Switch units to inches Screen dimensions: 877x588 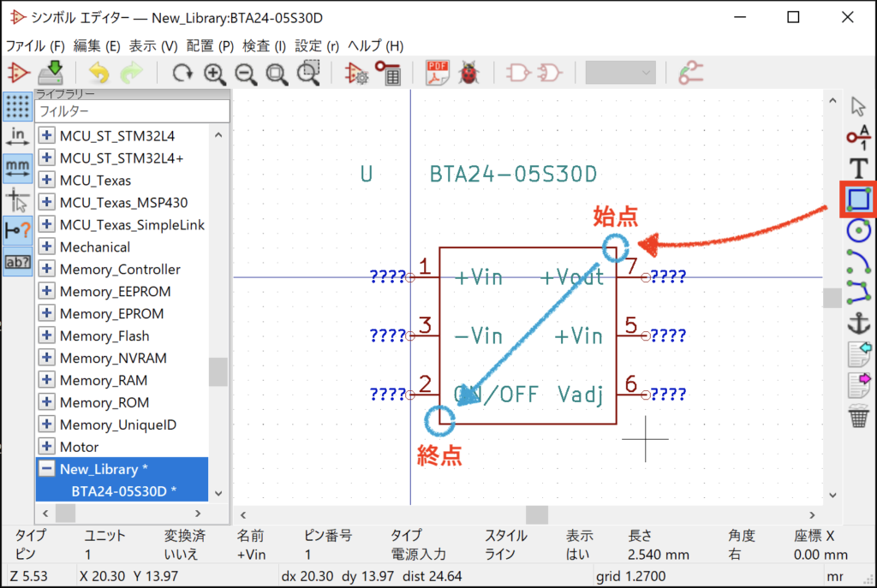(18, 137)
